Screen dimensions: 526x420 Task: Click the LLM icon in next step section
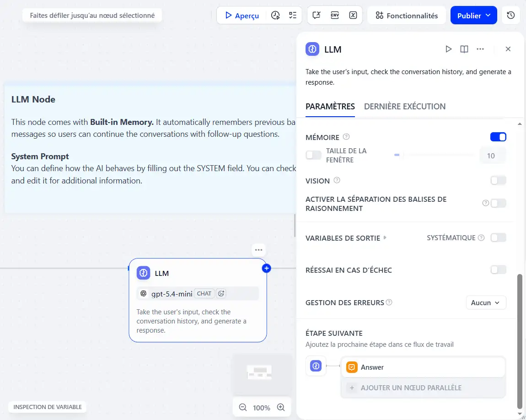(x=316, y=366)
